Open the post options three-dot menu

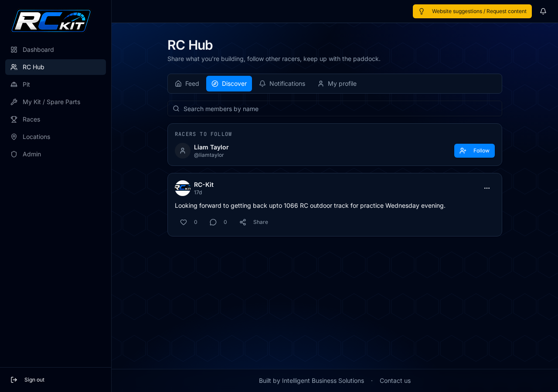(x=487, y=188)
